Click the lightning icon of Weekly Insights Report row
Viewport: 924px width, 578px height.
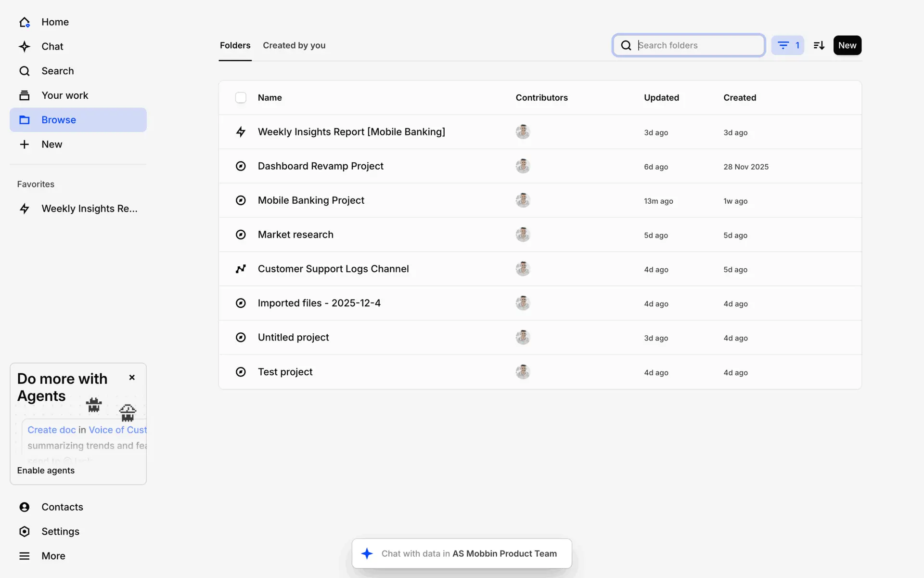click(x=241, y=132)
